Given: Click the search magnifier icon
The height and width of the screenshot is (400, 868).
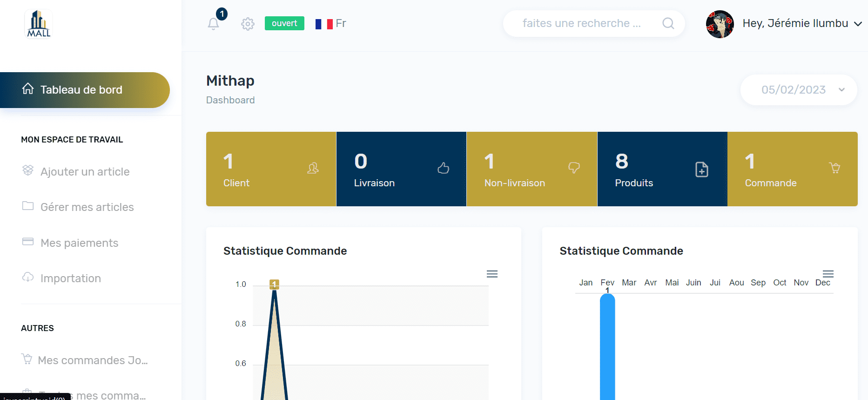Looking at the screenshot, I should pos(668,23).
